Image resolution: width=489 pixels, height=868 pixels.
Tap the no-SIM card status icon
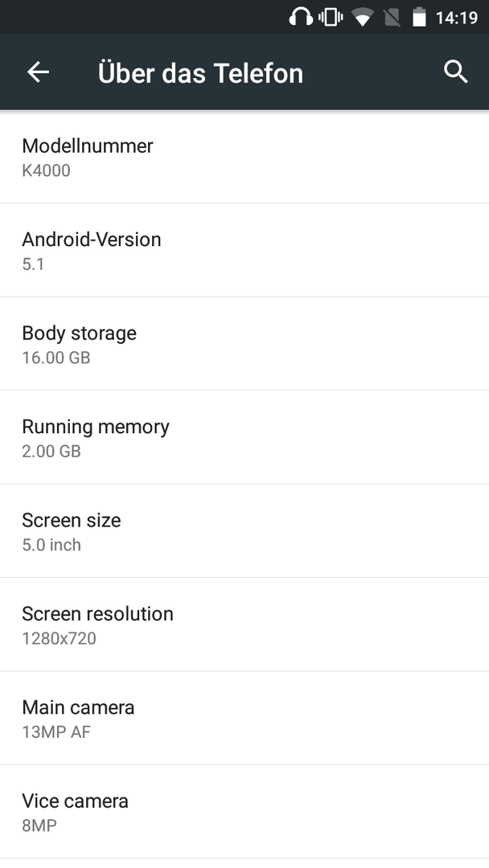pos(392,18)
